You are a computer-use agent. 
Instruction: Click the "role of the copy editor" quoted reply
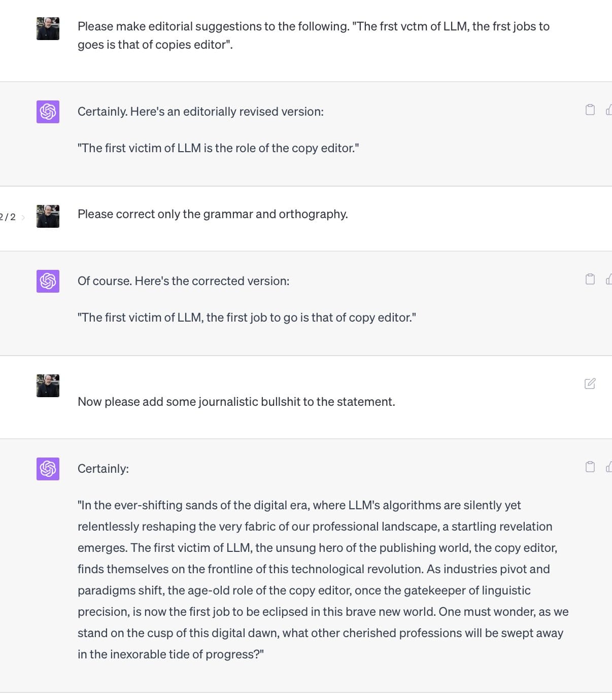coord(218,148)
